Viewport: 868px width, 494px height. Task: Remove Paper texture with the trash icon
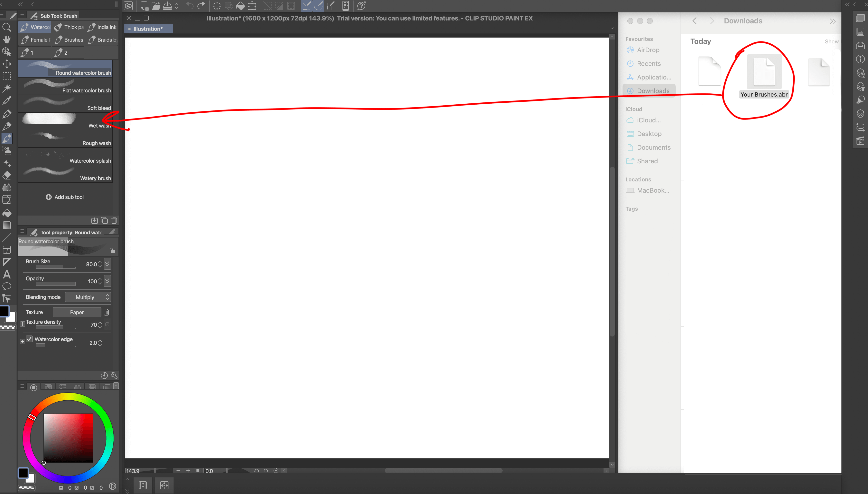point(106,312)
